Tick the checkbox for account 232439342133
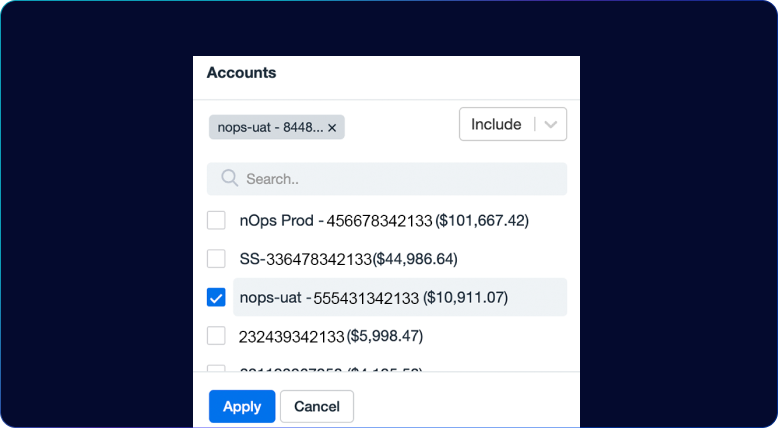The height and width of the screenshot is (428, 778). tap(216, 336)
